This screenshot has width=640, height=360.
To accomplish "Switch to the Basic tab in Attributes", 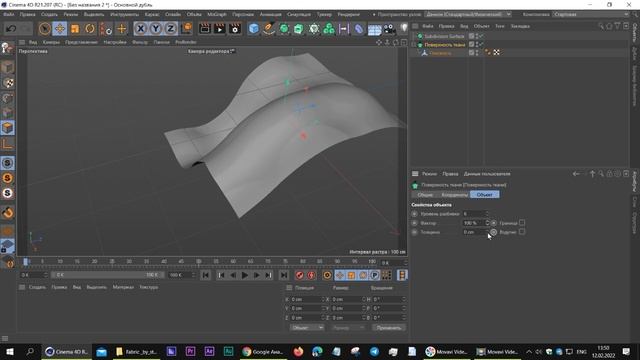I will (x=425, y=195).
